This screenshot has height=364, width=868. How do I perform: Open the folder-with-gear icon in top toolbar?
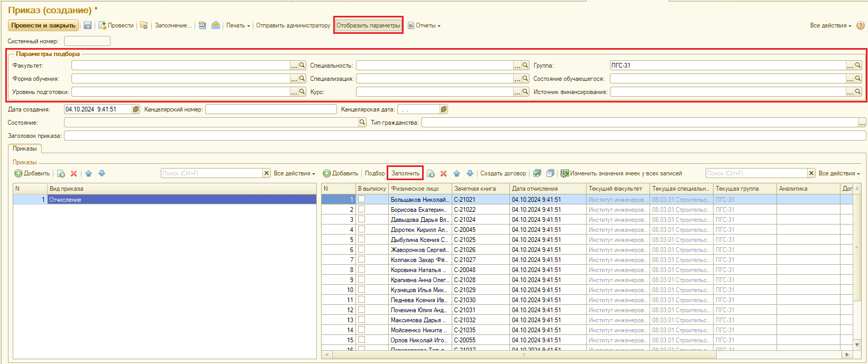tap(144, 25)
